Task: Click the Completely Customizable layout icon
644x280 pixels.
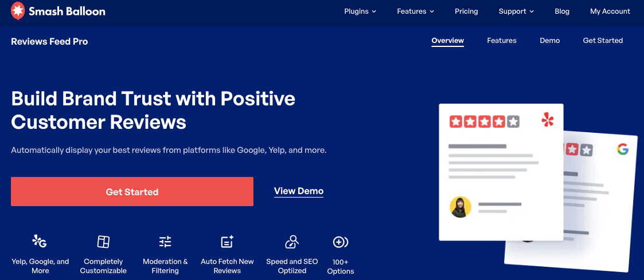Action: coord(103,242)
